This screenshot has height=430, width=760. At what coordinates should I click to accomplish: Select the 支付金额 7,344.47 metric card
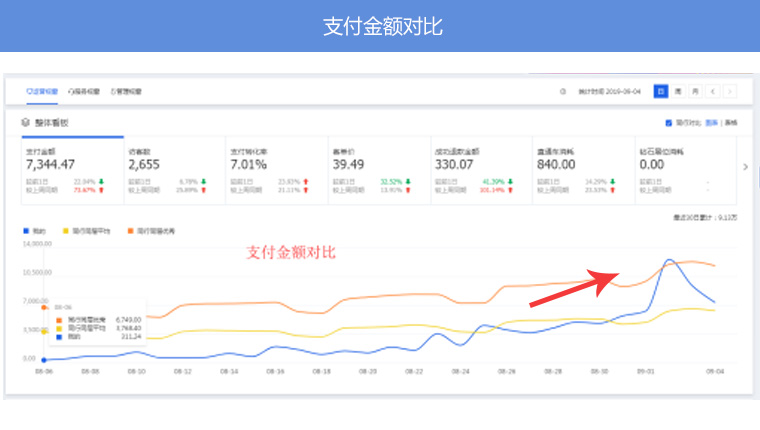[71, 167]
